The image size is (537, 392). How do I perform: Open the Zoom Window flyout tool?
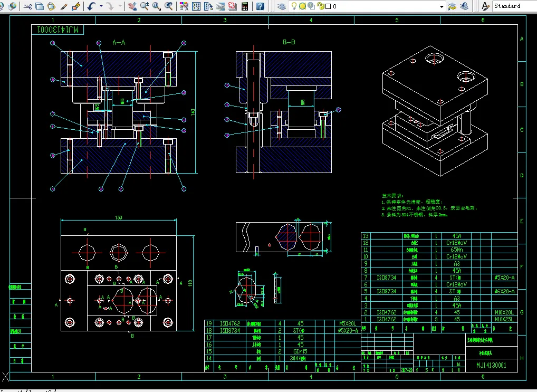157,6
